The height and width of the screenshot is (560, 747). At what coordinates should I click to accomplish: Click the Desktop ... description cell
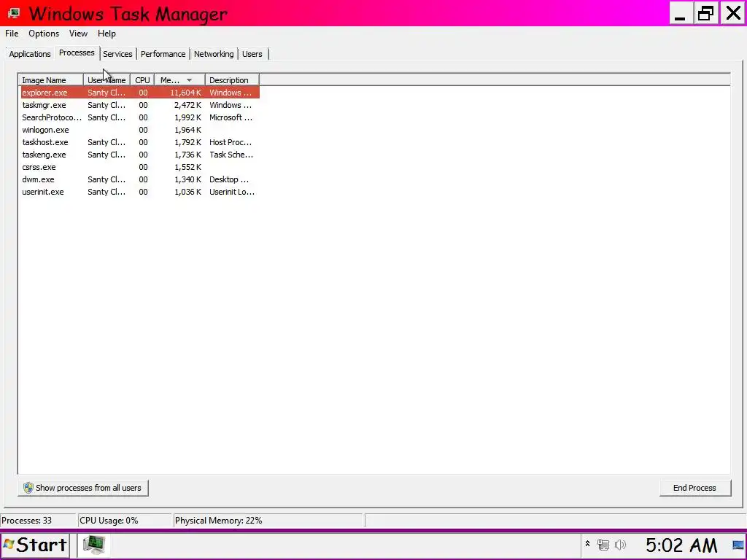(x=229, y=179)
